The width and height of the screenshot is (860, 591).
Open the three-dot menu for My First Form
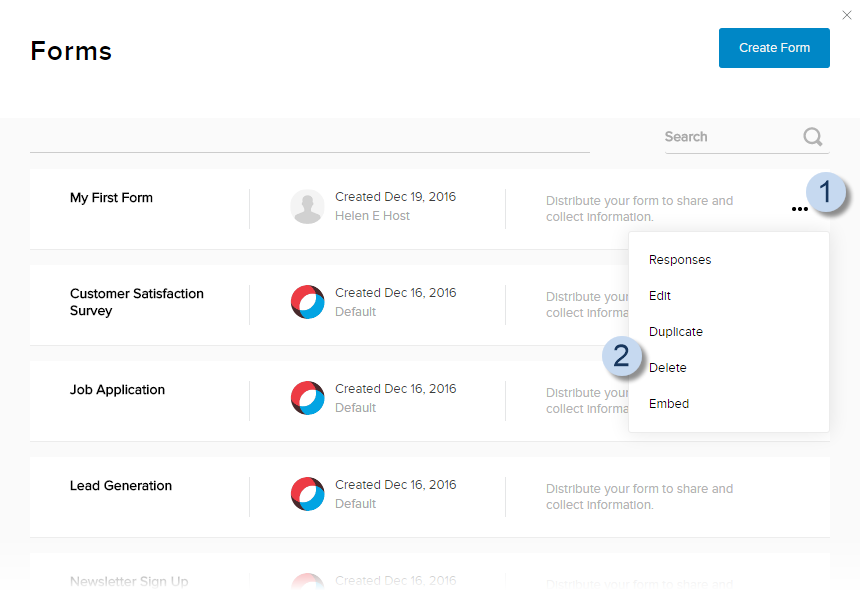pyautogui.click(x=800, y=209)
